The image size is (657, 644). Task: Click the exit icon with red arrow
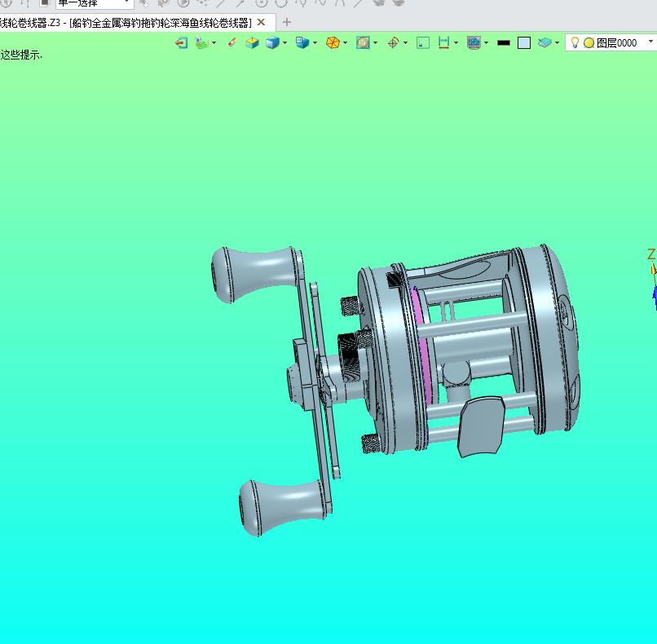pyautogui.click(x=181, y=42)
